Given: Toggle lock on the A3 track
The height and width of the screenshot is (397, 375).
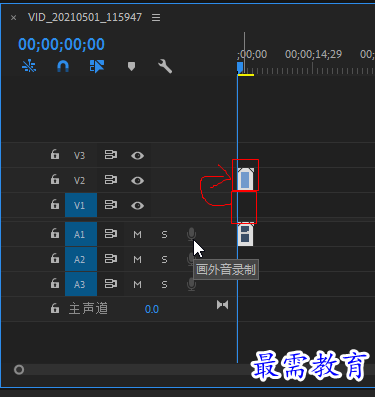Looking at the screenshot, I should (x=55, y=283).
